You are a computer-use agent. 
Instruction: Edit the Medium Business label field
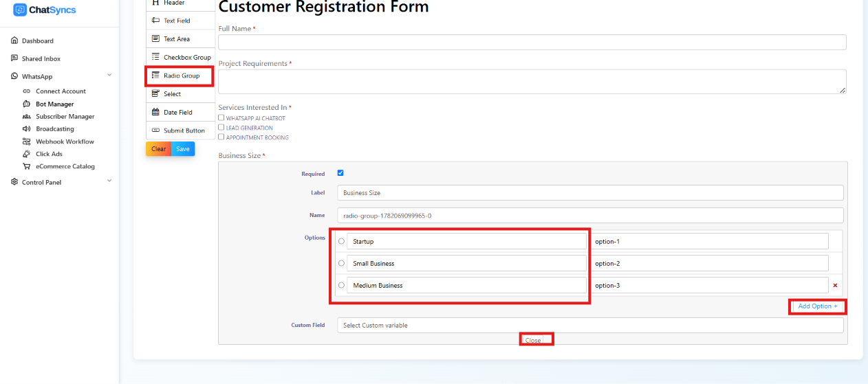[466, 285]
